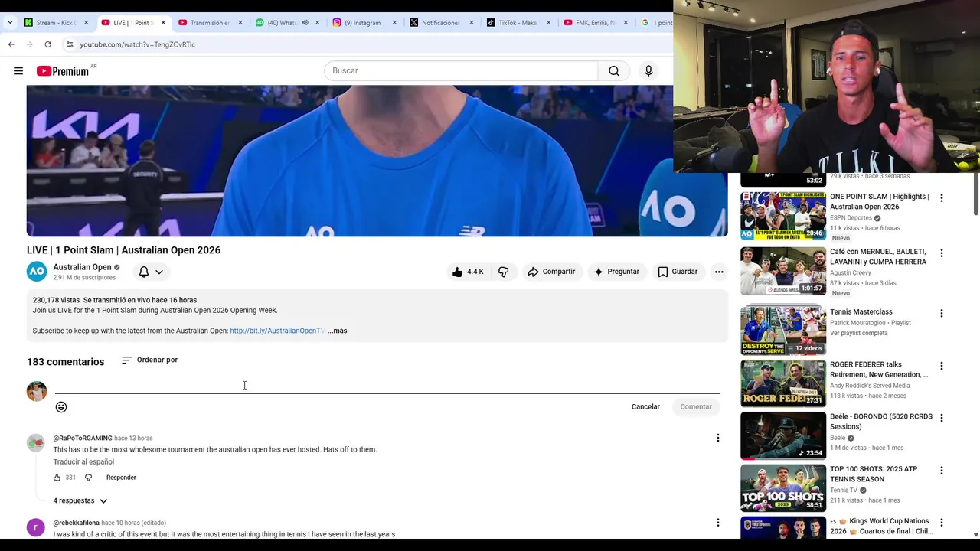Open the notification bell dropdown for Australian Open

(x=151, y=272)
